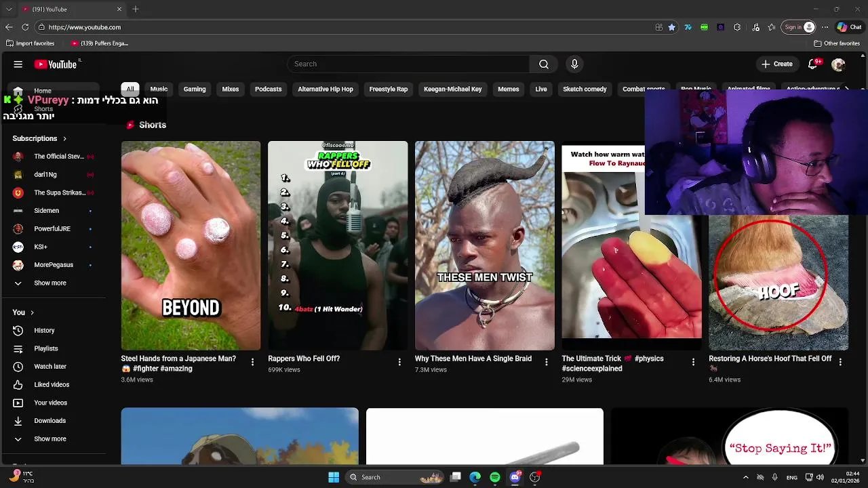Open options for Steel Hands short
This screenshot has height=488, width=868.
click(x=252, y=363)
